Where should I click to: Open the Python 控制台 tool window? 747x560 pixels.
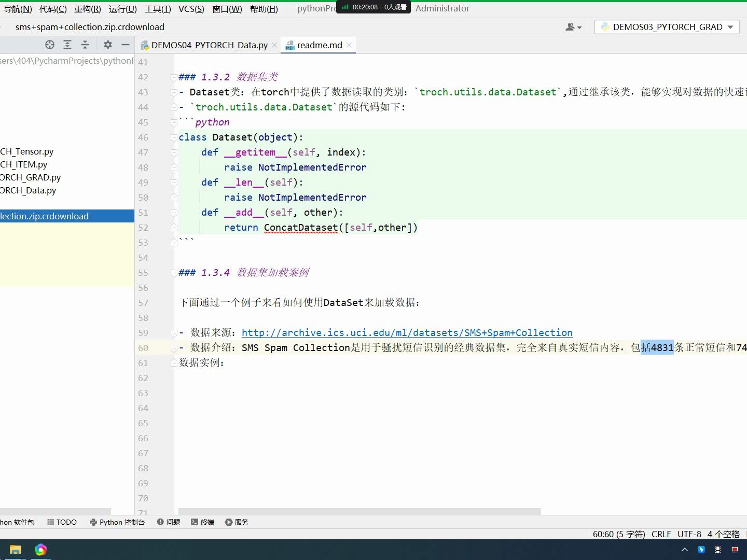pyautogui.click(x=117, y=522)
